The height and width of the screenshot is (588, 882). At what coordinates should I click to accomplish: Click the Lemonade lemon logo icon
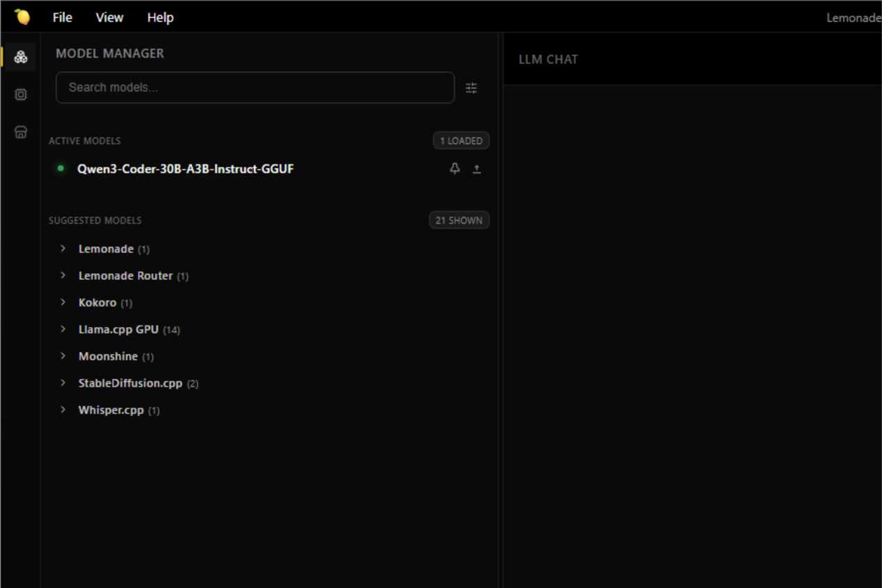point(22,17)
